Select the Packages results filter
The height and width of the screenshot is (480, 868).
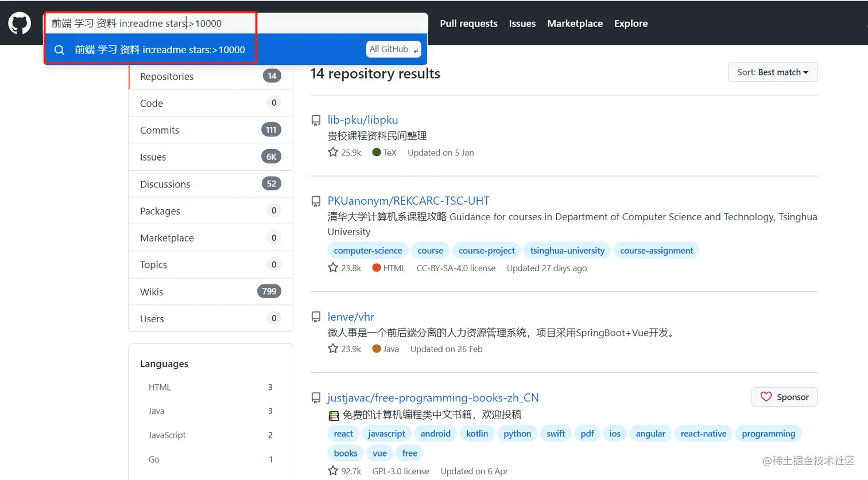(x=211, y=211)
